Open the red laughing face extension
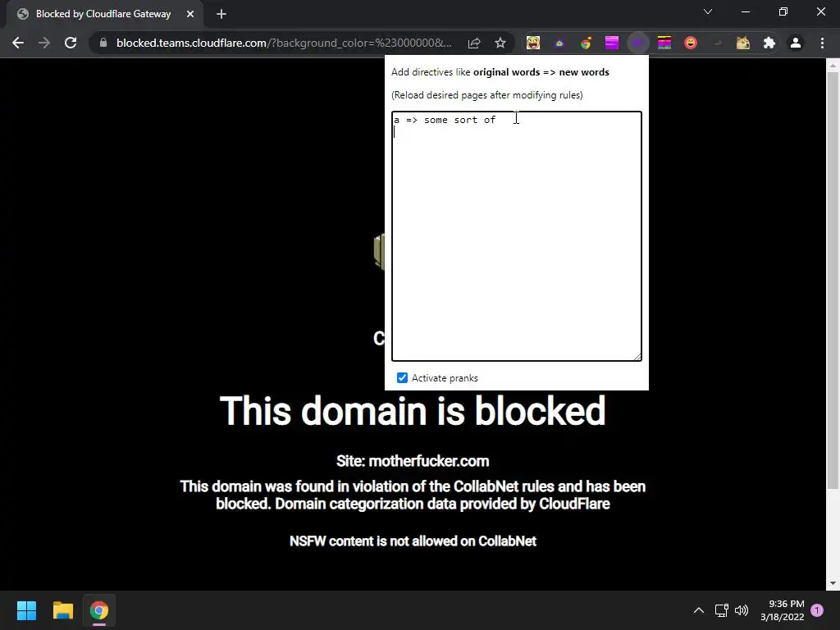 (x=691, y=43)
